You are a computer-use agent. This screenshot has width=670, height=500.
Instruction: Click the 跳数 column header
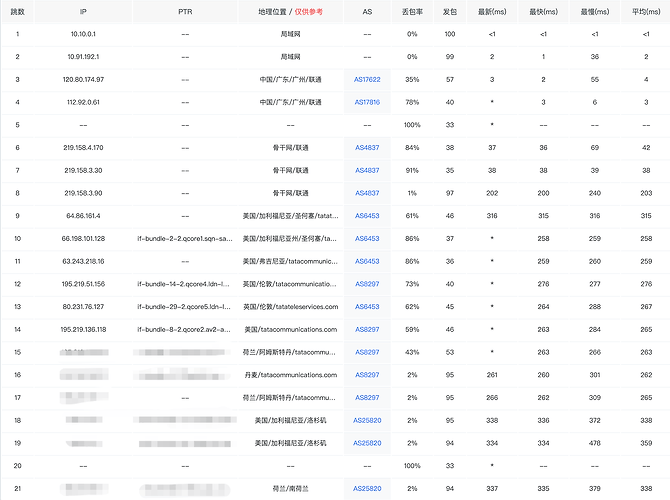[18, 12]
